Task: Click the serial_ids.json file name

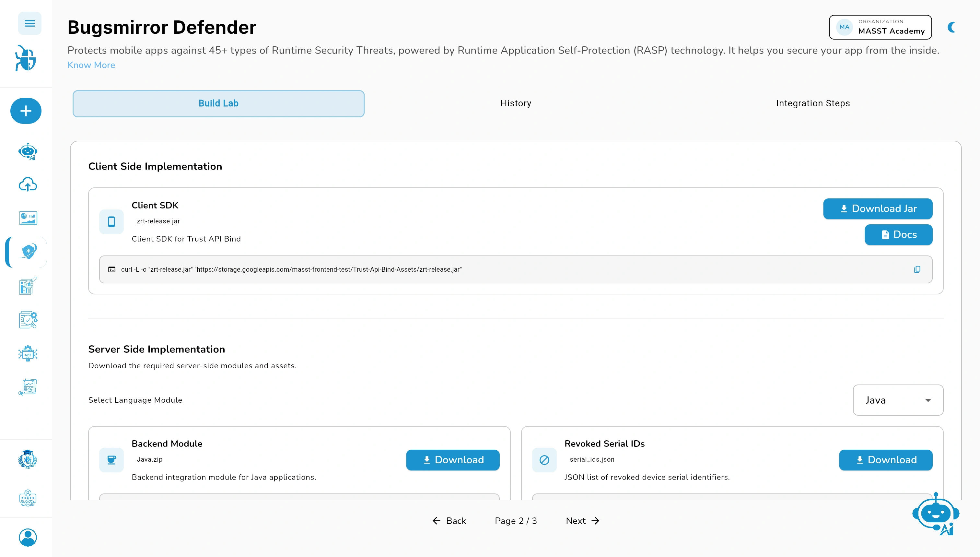Action: click(x=592, y=459)
